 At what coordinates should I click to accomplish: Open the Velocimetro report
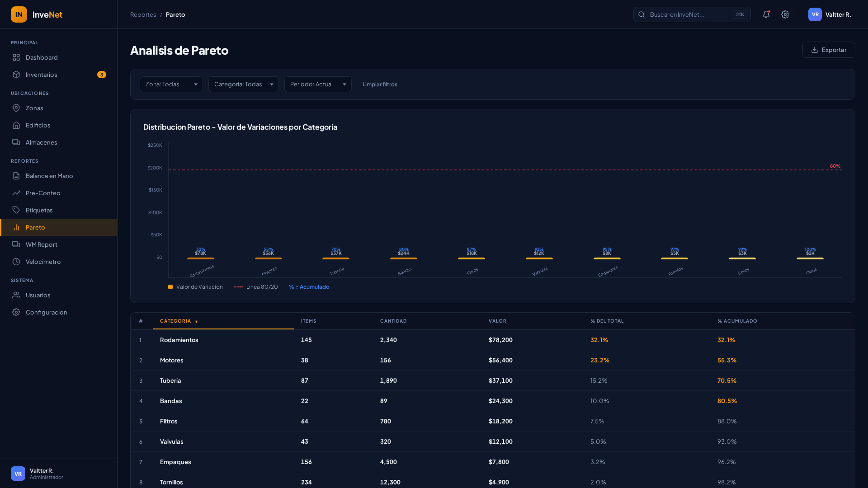pyautogui.click(x=43, y=262)
